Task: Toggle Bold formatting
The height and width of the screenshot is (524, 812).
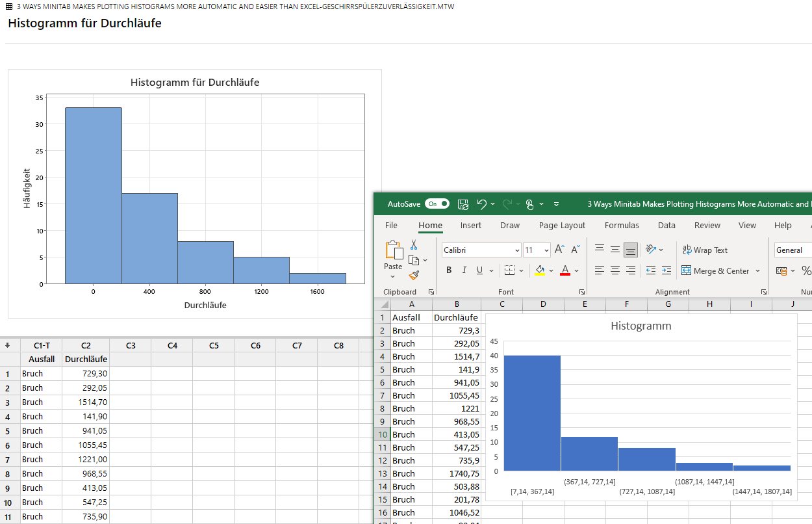Action: (449, 270)
